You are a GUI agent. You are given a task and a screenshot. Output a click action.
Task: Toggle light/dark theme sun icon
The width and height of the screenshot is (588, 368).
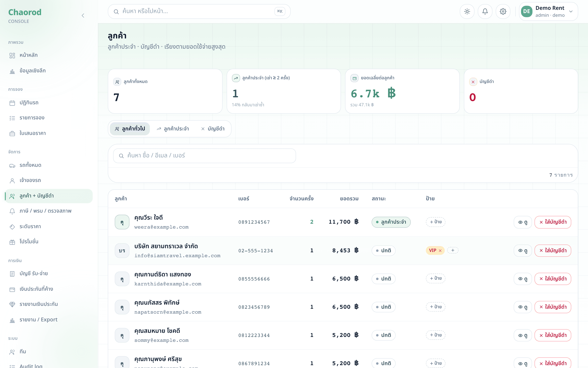pyautogui.click(x=467, y=11)
